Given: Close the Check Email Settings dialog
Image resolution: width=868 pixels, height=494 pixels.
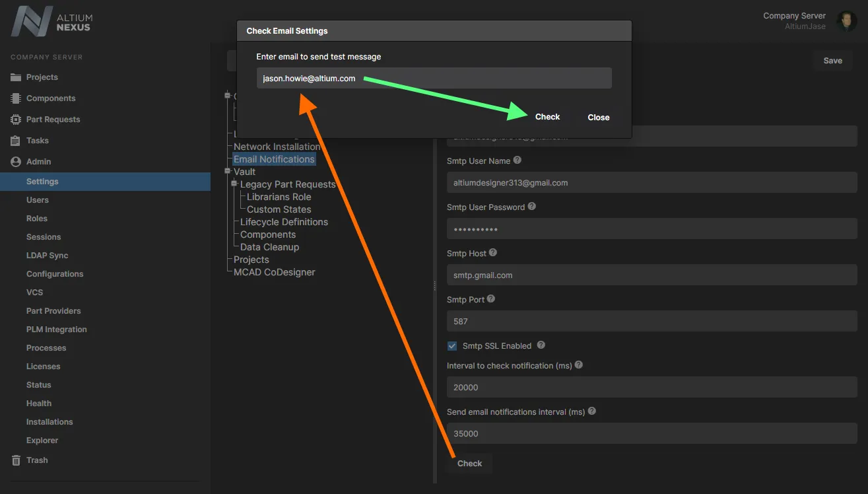Looking at the screenshot, I should point(599,118).
